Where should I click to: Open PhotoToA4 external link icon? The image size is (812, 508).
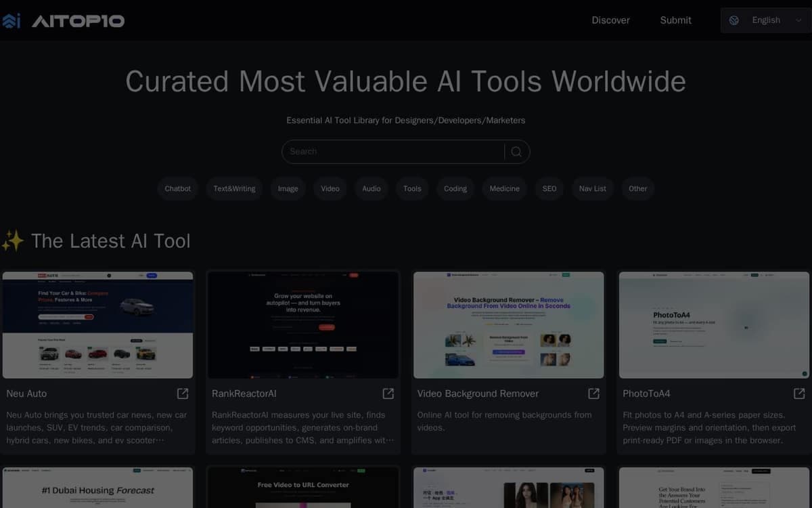click(799, 394)
